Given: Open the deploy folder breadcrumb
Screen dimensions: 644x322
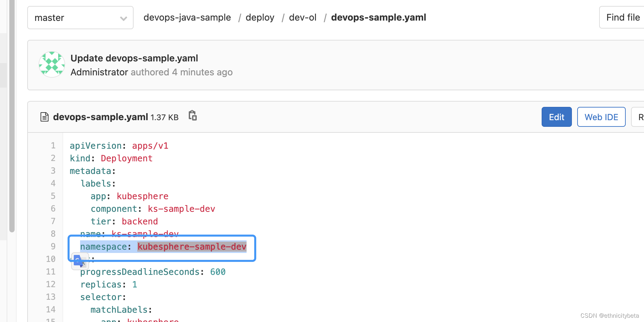Looking at the screenshot, I should coord(260,17).
